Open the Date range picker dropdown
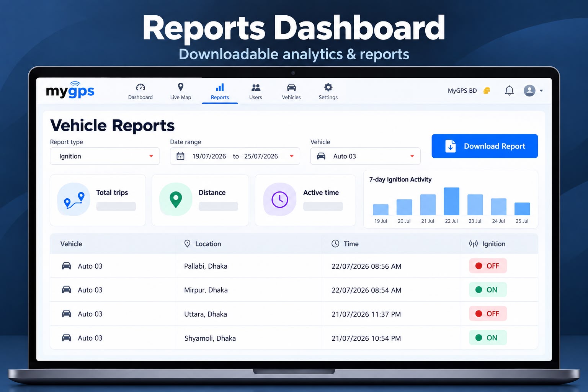The image size is (588, 392). [235, 156]
